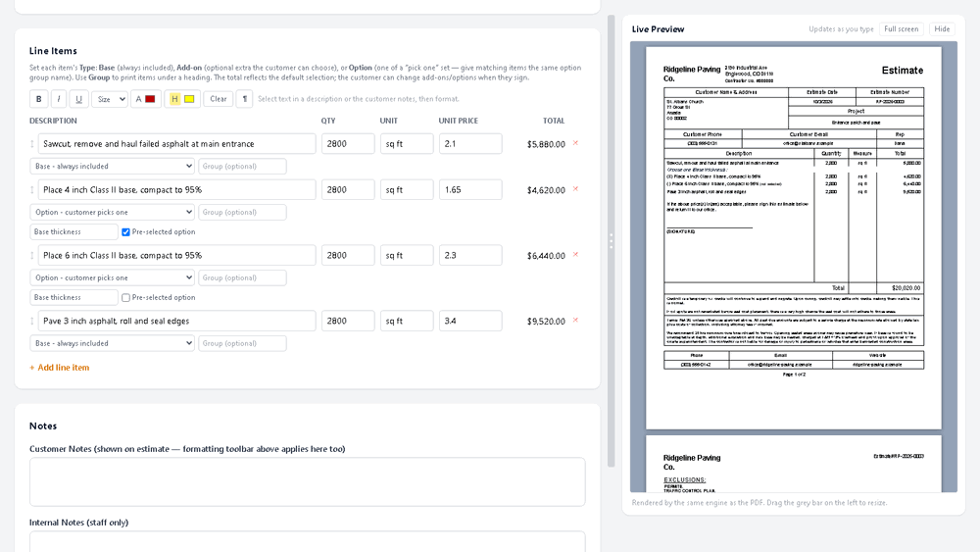Delete the 4 inch base line item
The image size is (980, 552).
point(575,189)
